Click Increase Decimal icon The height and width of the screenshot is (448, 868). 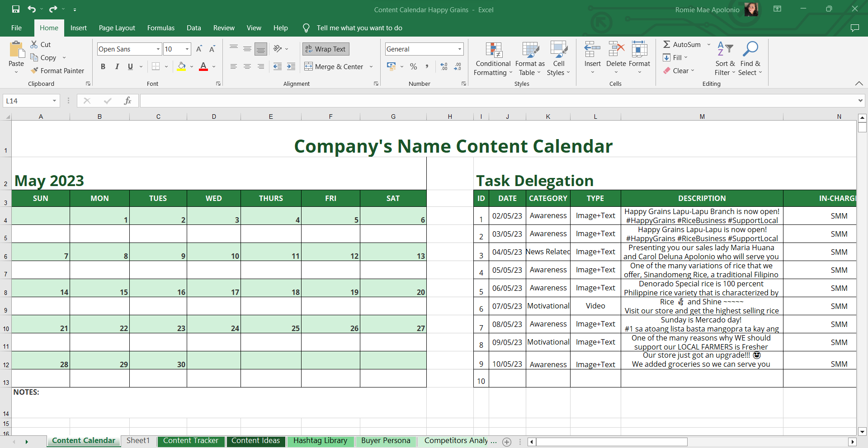(x=444, y=66)
